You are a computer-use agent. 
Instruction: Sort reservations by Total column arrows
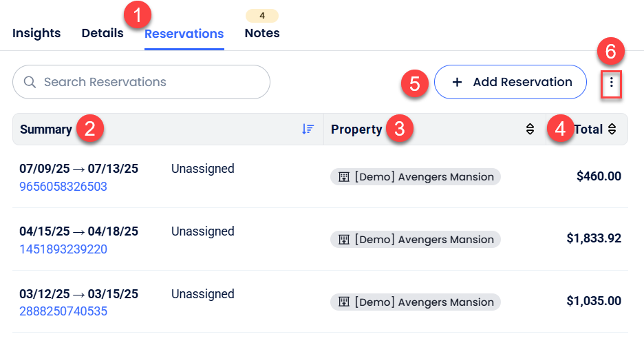coord(612,129)
